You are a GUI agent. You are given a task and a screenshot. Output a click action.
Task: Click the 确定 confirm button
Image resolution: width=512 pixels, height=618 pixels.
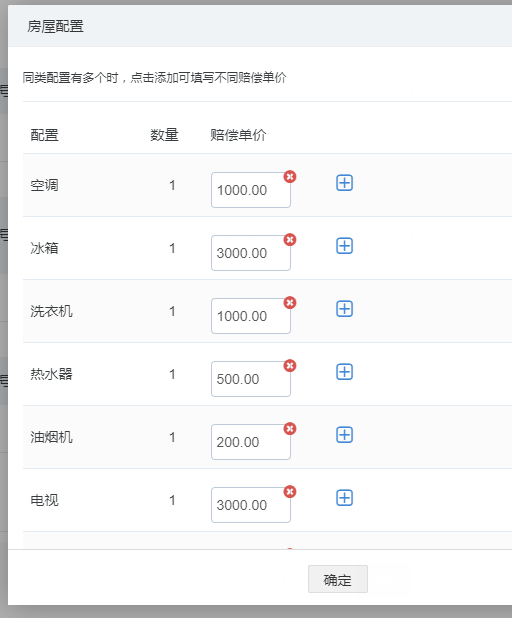pos(338,579)
